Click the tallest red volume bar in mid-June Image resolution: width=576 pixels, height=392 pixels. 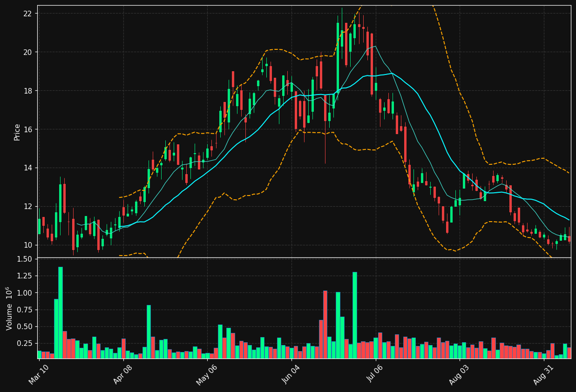(x=325, y=324)
